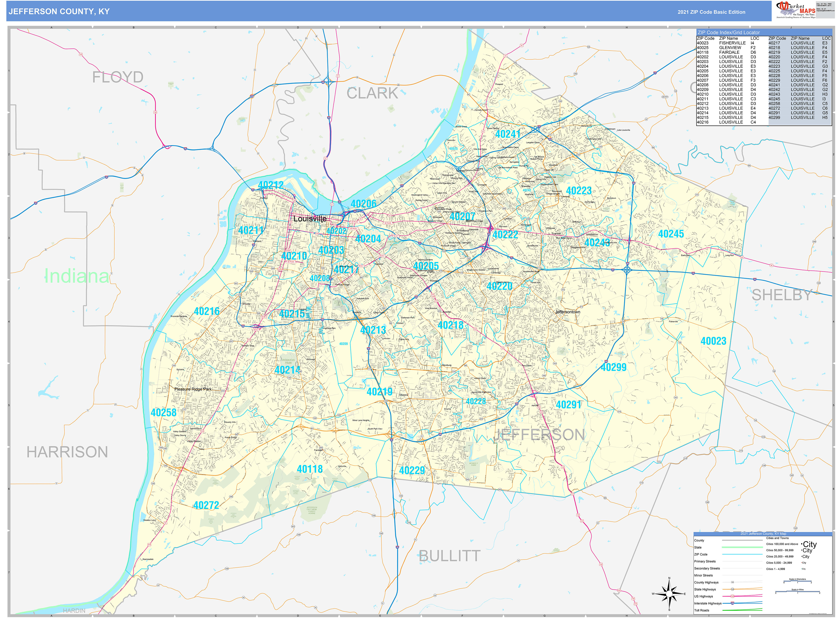Click the 40220 ZIP label on the map
The image size is (840, 618).
point(500,286)
